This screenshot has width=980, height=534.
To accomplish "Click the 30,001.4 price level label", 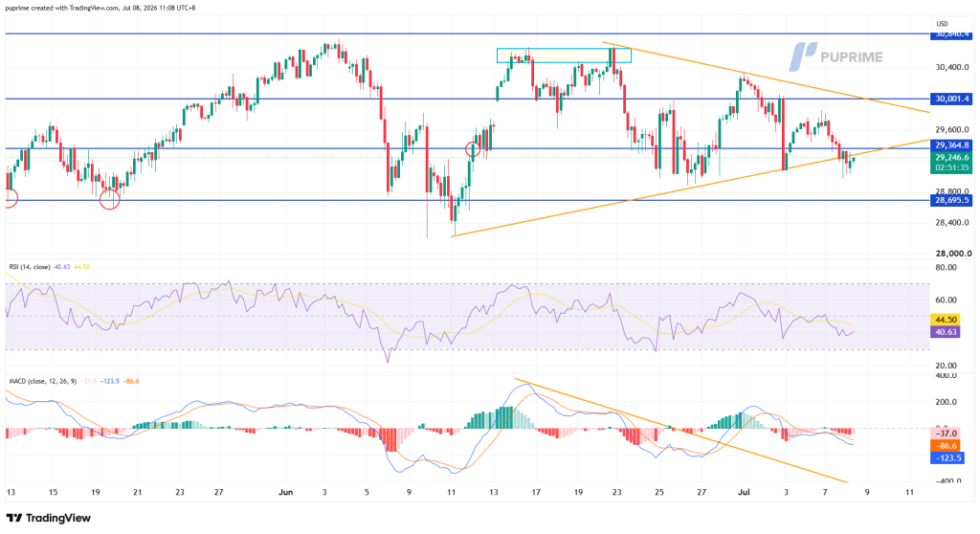I will coord(951,99).
